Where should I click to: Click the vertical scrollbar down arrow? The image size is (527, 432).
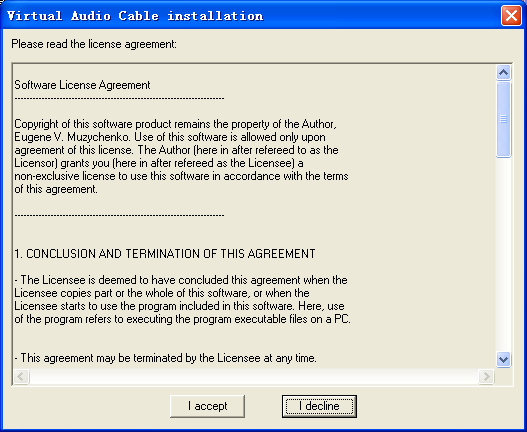click(503, 359)
